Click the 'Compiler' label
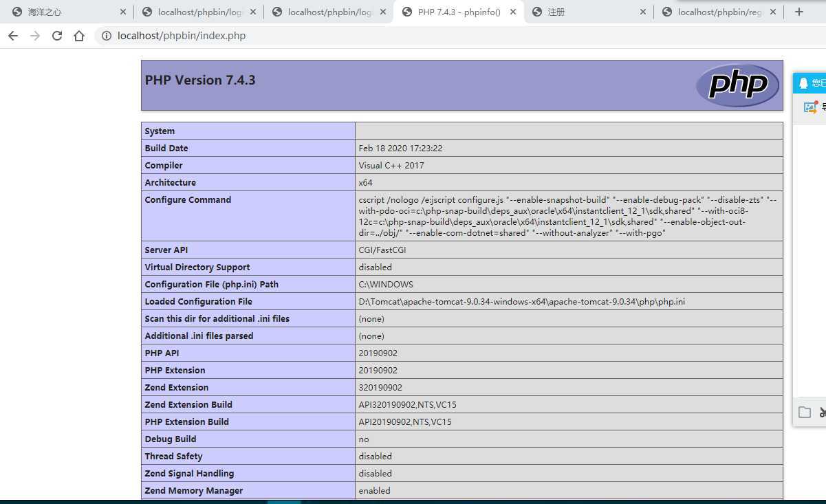Screen dimensions: 826x504 pyautogui.click(x=164, y=165)
